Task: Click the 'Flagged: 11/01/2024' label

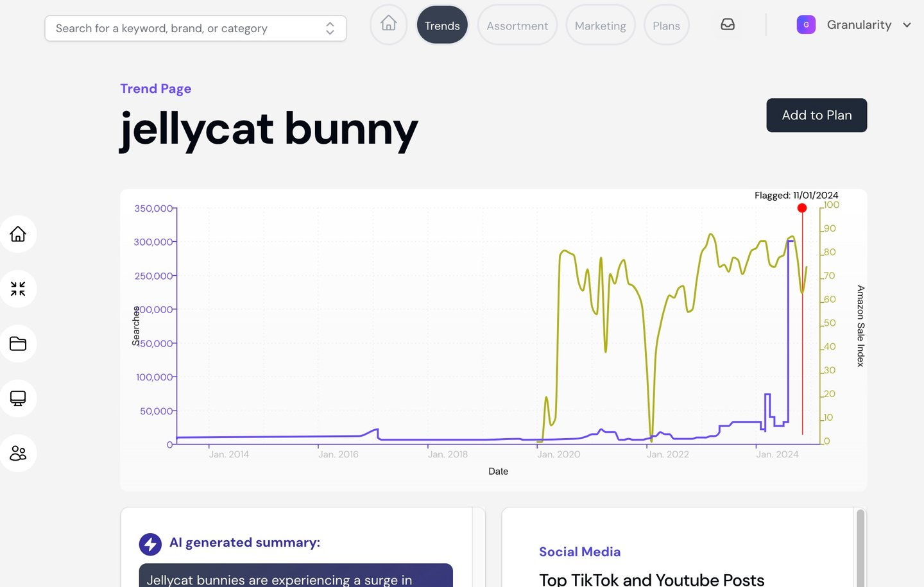Action: tap(796, 195)
